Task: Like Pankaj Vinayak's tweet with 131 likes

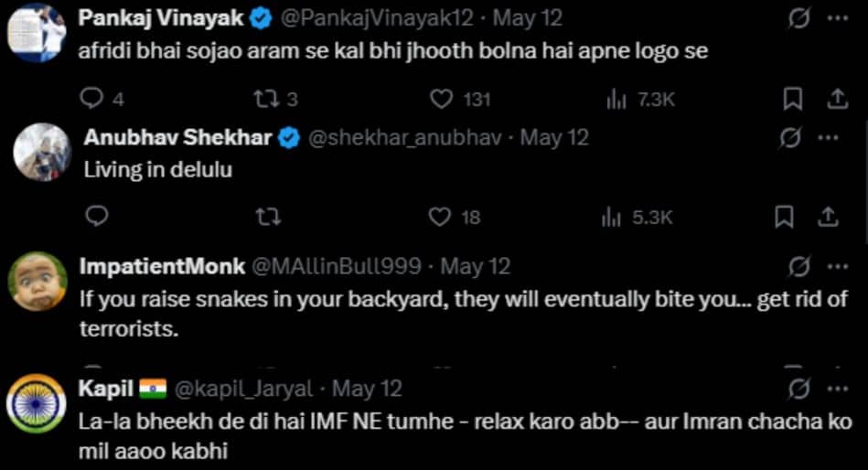Action: 443,99
